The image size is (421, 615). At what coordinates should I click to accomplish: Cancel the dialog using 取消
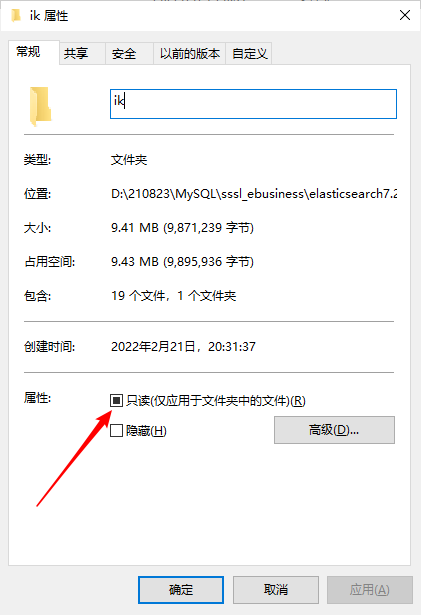[276, 590]
